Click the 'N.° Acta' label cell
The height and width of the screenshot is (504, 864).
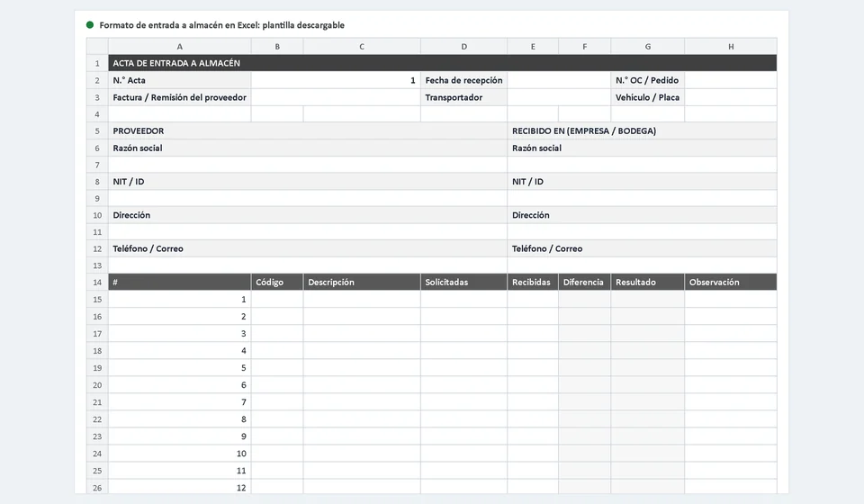[x=180, y=80]
